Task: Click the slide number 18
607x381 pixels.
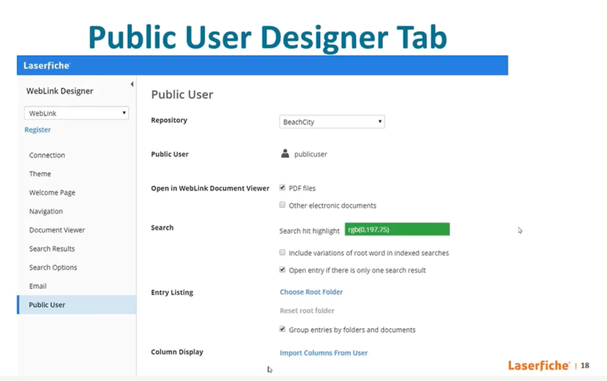Action: 585,365
